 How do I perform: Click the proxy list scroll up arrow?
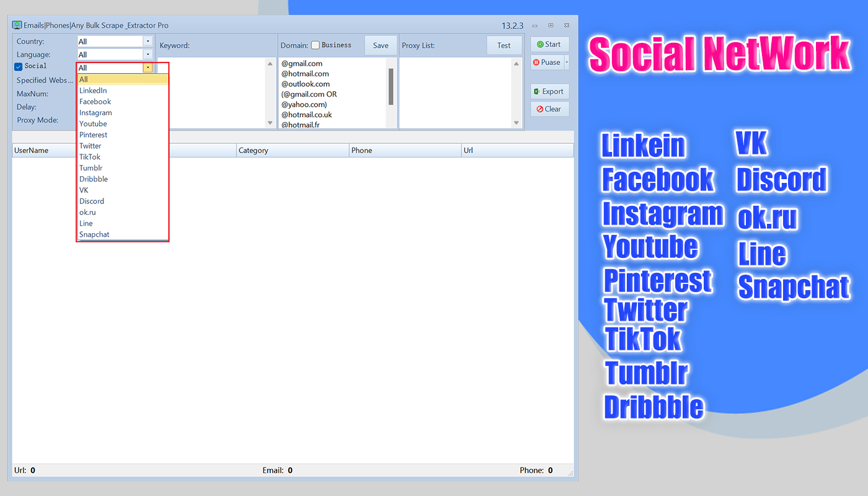(x=517, y=63)
